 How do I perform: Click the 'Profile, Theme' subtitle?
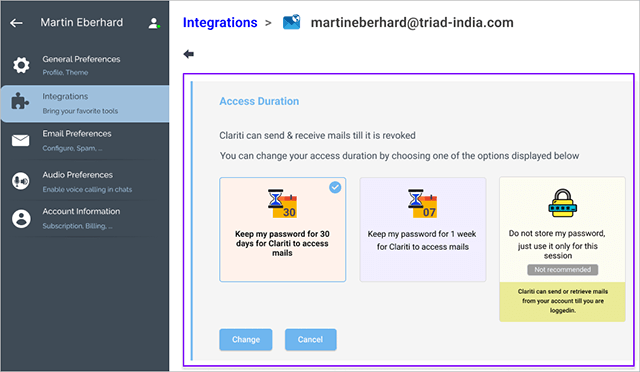coord(65,73)
